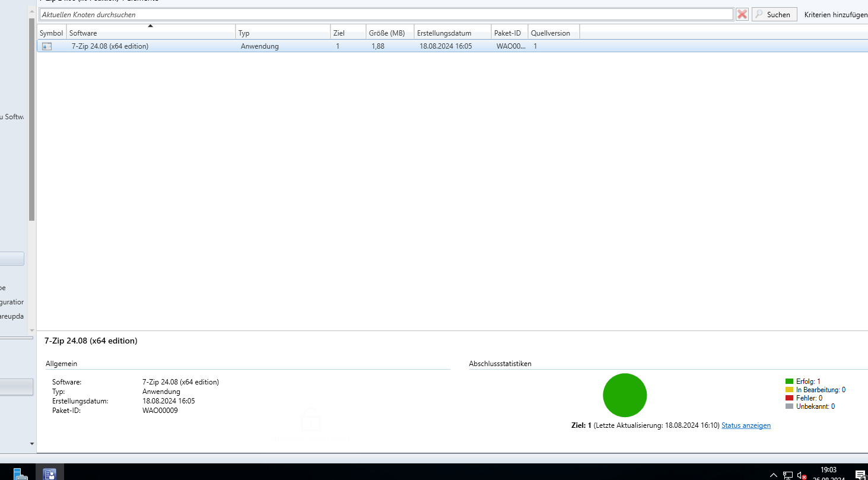The height and width of the screenshot is (480, 868).
Task: Click the 7-Zip row's application symbol icon
Action: [x=47, y=46]
